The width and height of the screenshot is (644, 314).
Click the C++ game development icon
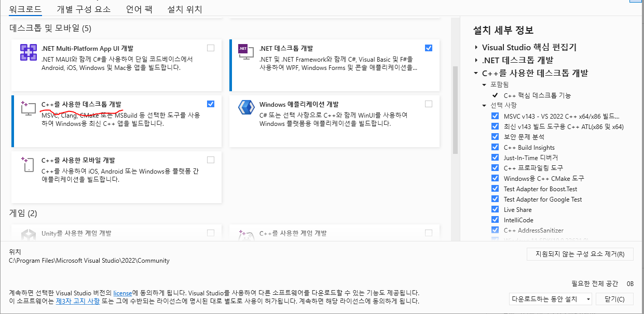point(245,234)
